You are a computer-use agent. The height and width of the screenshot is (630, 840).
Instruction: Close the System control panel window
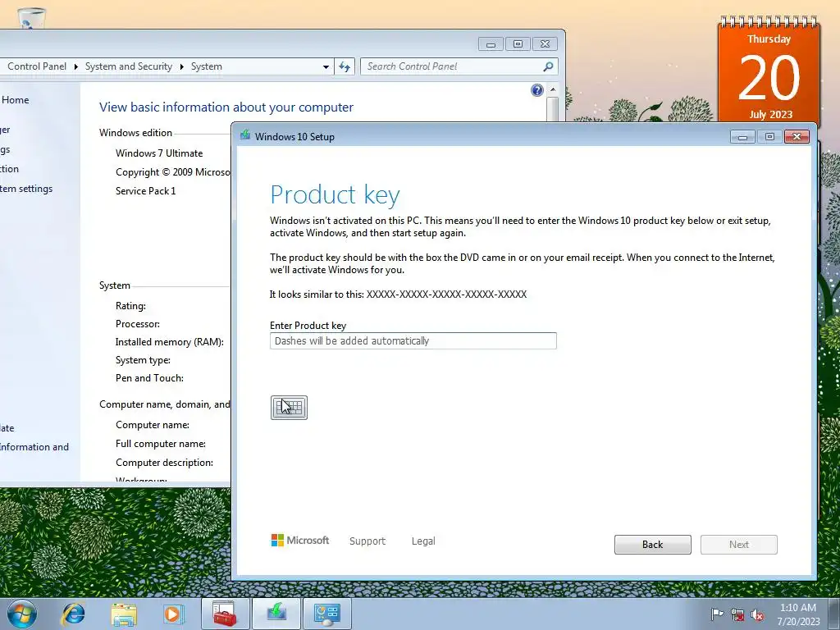pyautogui.click(x=545, y=44)
